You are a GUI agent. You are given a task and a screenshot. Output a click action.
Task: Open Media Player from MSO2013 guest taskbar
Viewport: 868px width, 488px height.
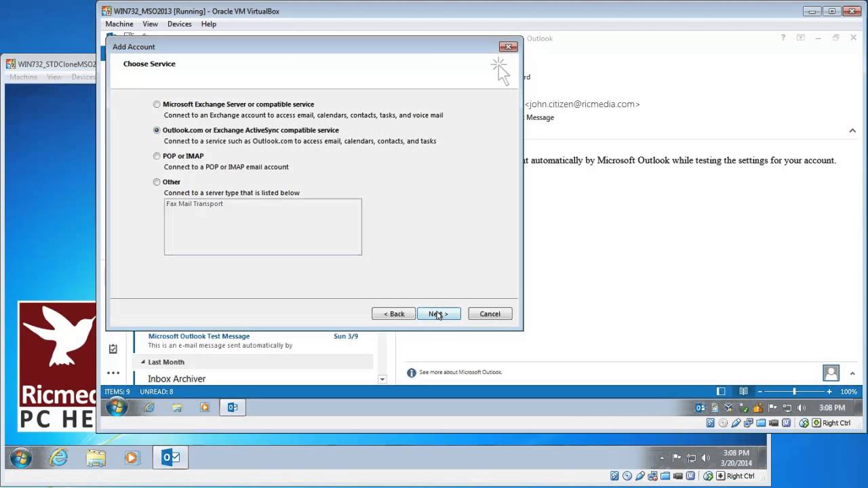[x=205, y=407]
